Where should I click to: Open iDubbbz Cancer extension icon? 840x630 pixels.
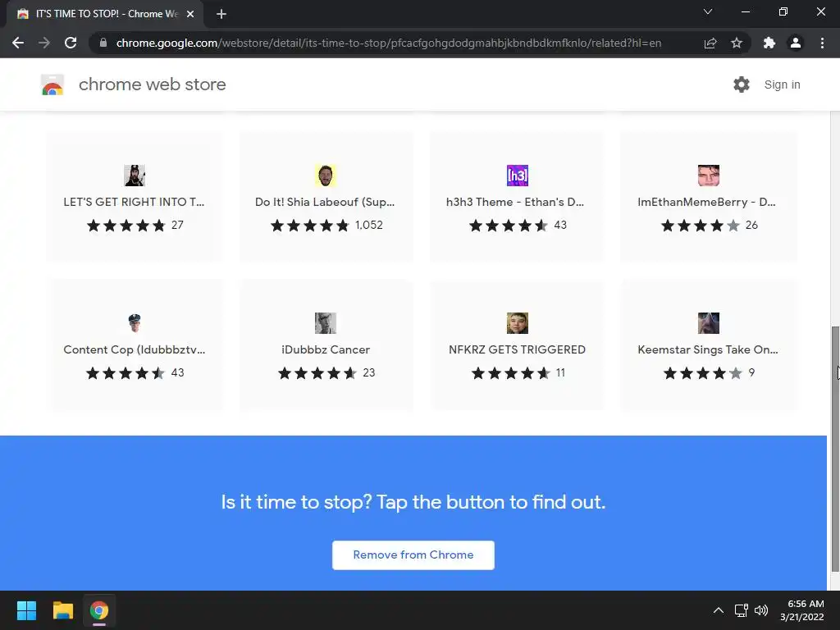click(326, 323)
